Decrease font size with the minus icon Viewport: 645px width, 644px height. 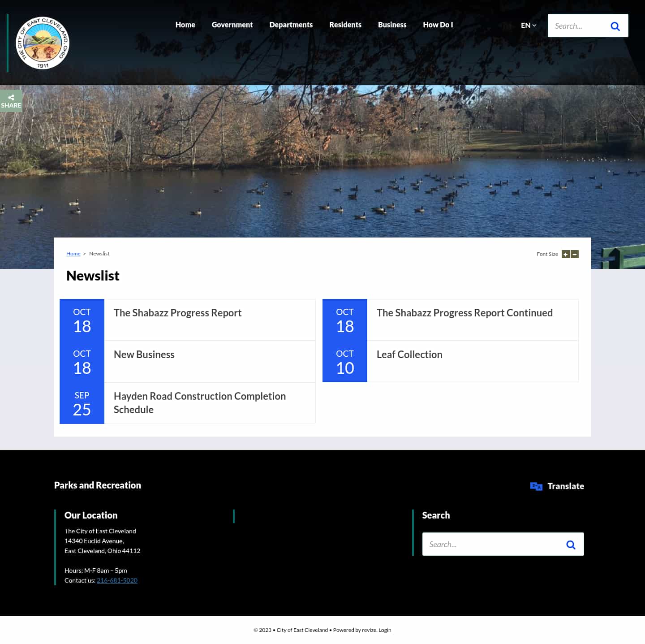point(574,254)
